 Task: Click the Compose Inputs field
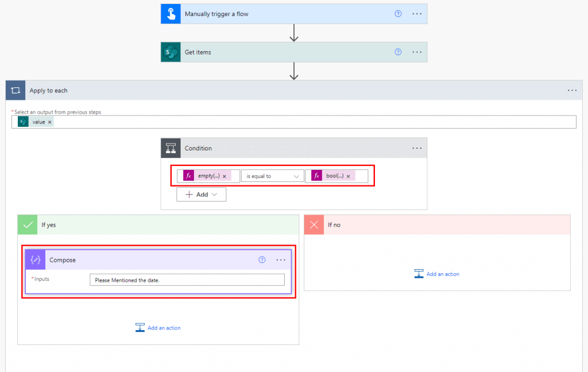tap(187, 280)
